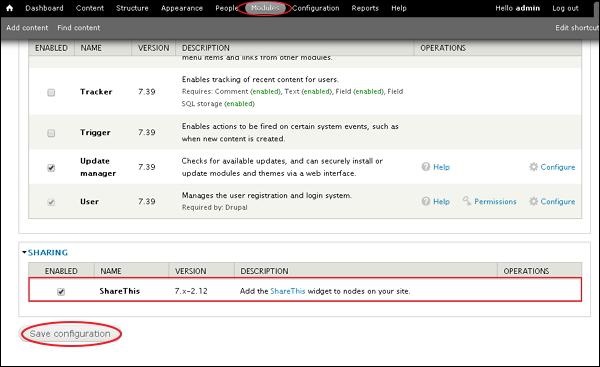Open Configure link for User module
This screenshot has height=367, width=600.
point(558,201)
